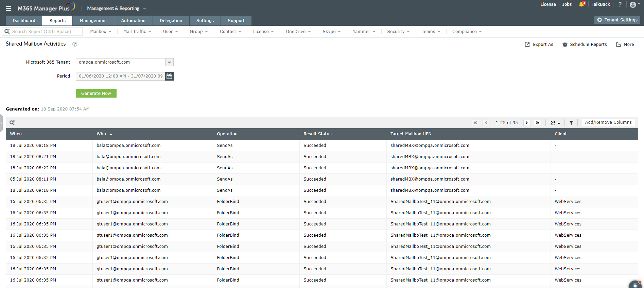
Task: Click the help icon beside Shared Mailbox Activities
Action: (x=75, y=44)
